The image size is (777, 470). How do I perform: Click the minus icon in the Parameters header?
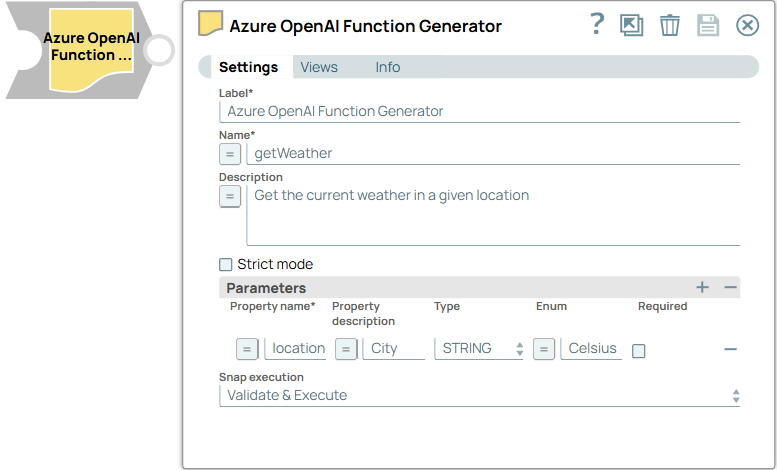tap(730, 287)
